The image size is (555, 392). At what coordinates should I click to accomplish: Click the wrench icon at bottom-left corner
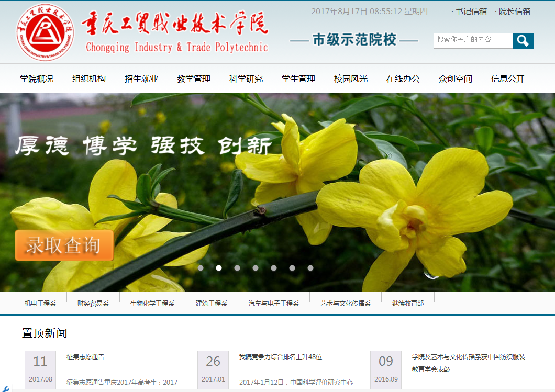pyautogui.click(x=6, y=388)
